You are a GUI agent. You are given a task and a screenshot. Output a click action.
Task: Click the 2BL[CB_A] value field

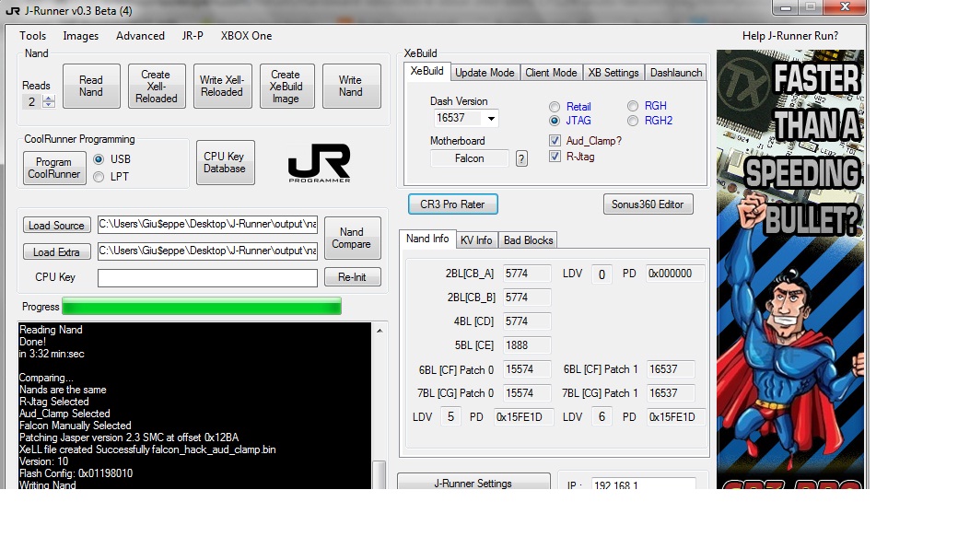pyautogui.click(x=527, y=274)
